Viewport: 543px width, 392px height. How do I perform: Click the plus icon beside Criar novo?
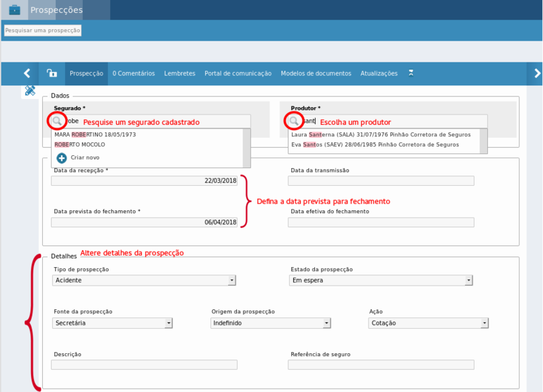click(x=62, y=158)
